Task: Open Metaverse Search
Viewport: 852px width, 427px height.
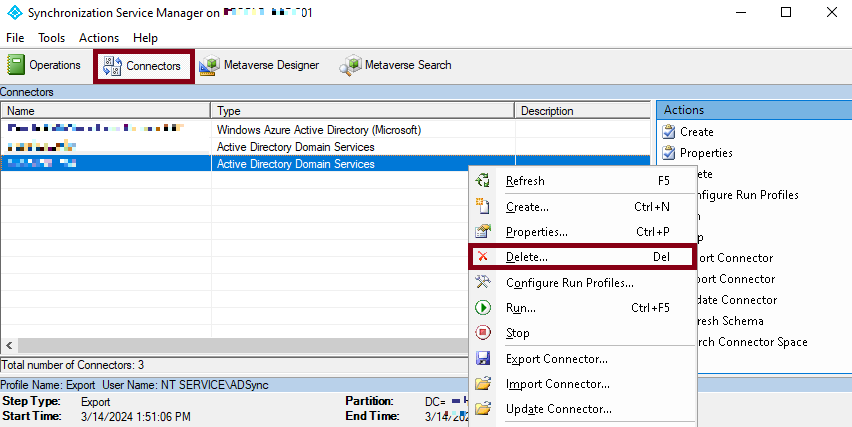Action: [395, 65]
